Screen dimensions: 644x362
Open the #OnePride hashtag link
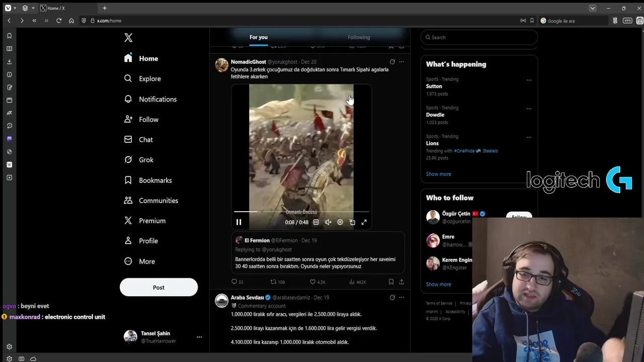tap(467, 151)
